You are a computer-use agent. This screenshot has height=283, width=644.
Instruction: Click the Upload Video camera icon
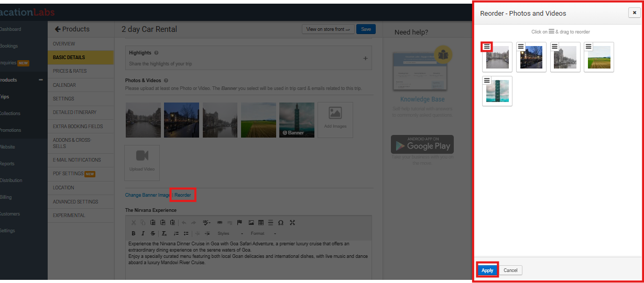point(142,156)
